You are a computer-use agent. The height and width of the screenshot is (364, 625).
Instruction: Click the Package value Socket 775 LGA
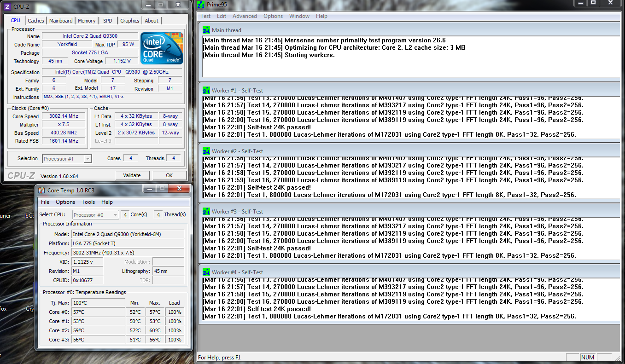pos(90,52)
